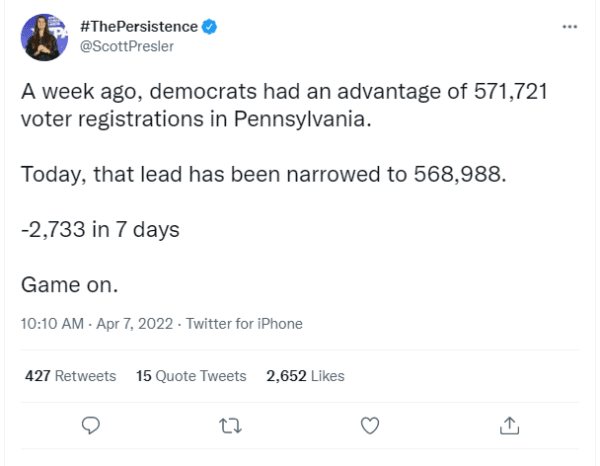600x466 pixels.
Task: Click the Twitter for iPhone source label
Action: click(244, 324)
